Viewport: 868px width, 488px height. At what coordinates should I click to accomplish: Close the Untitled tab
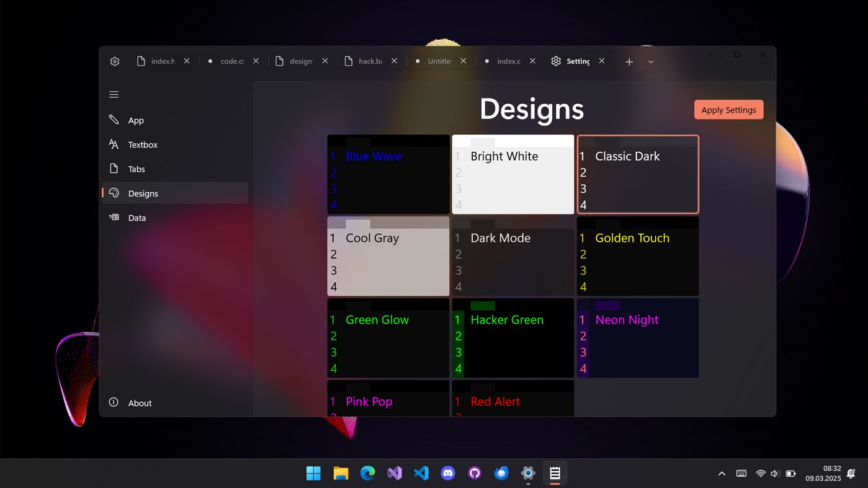tap(463, 61)
